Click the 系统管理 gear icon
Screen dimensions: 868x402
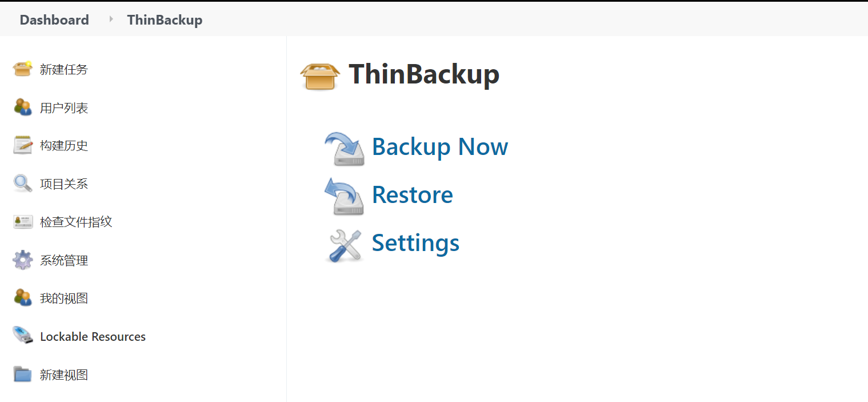pyautogui.click(x=23, y=260)
